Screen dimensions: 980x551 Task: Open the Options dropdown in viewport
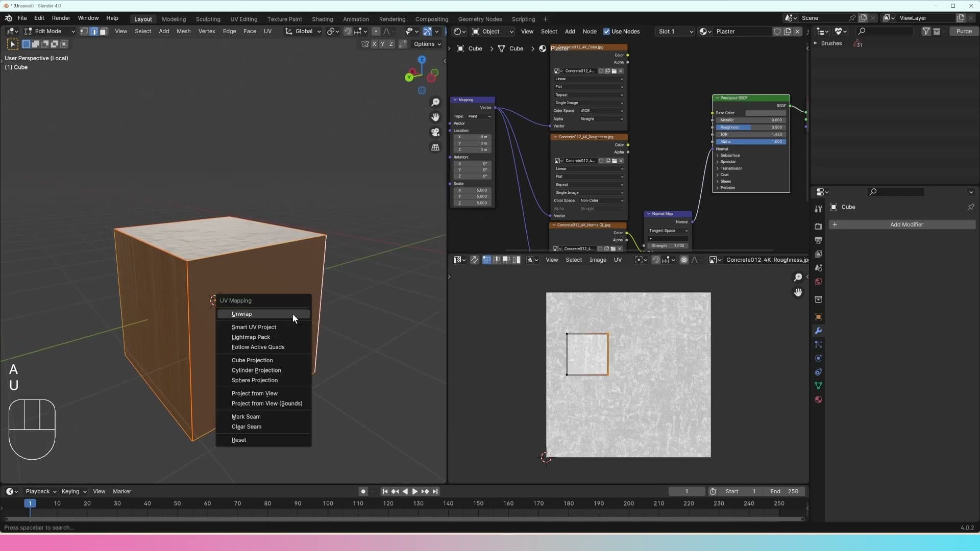tap(427, 44)
